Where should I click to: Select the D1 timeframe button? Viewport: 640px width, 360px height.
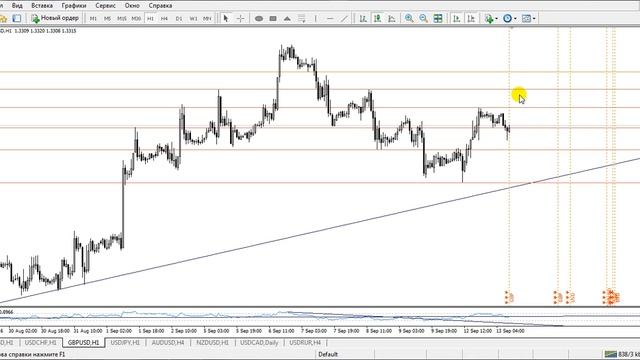click(x=179, y=18)
